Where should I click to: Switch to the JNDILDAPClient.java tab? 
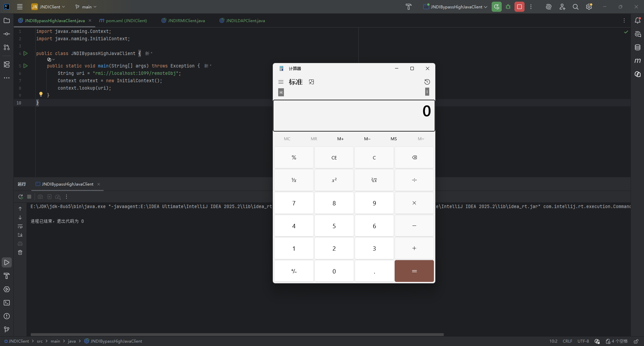click(x=242, y=20)
